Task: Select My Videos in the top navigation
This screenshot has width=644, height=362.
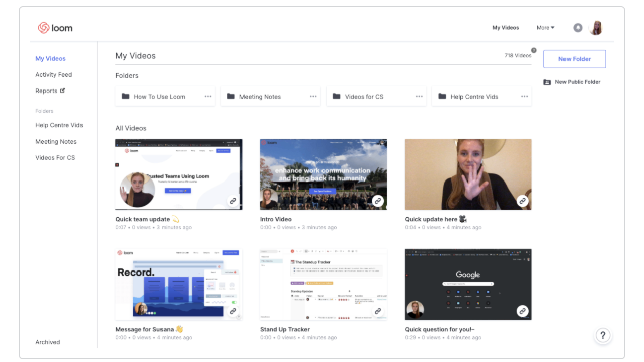Action: pyautogui.click(x=506, y=28)
